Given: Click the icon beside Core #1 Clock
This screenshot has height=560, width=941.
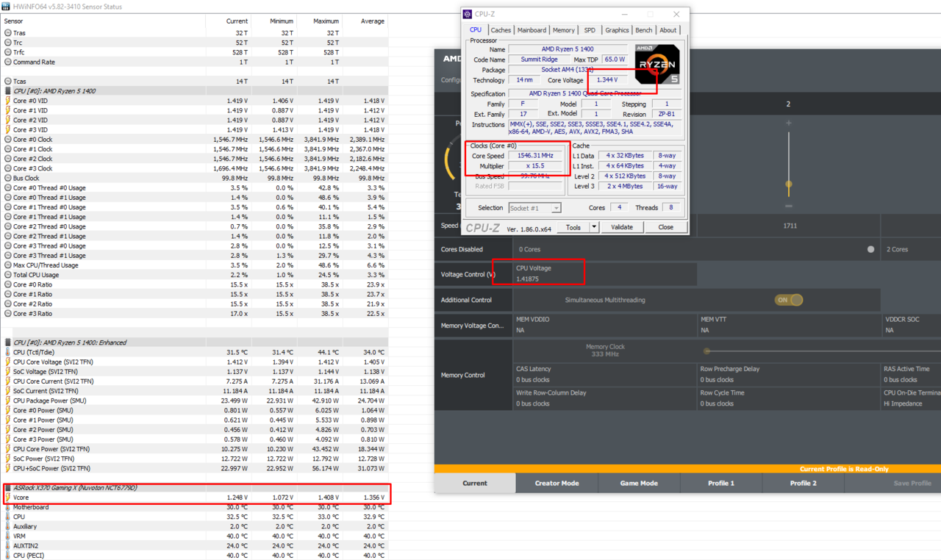Looking at the screenshot, I should (8, 149).
